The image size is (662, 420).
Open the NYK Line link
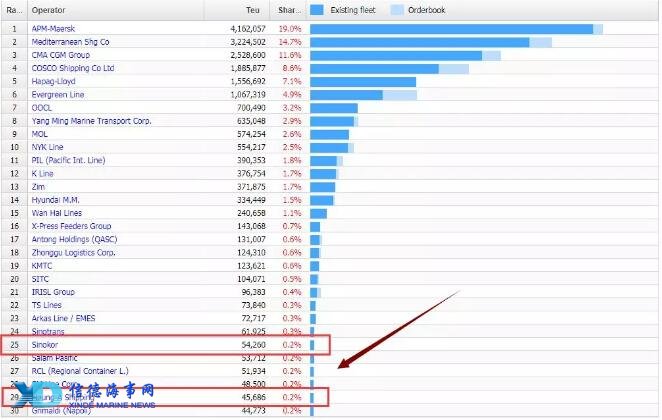[x=47, y=147]
